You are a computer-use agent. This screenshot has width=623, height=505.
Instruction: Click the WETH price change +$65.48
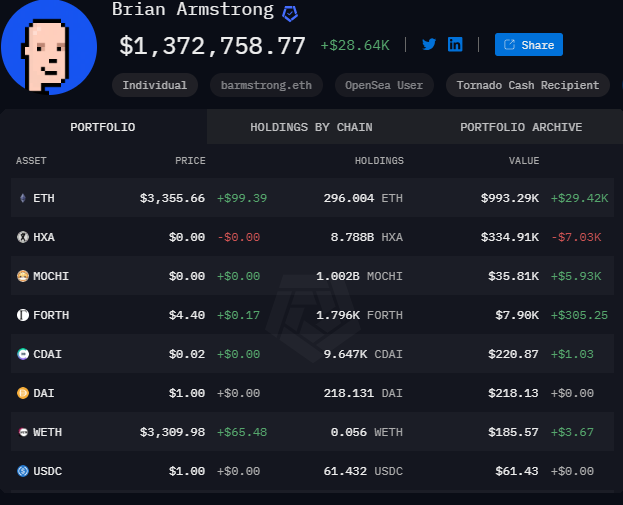tap(242, 432)
